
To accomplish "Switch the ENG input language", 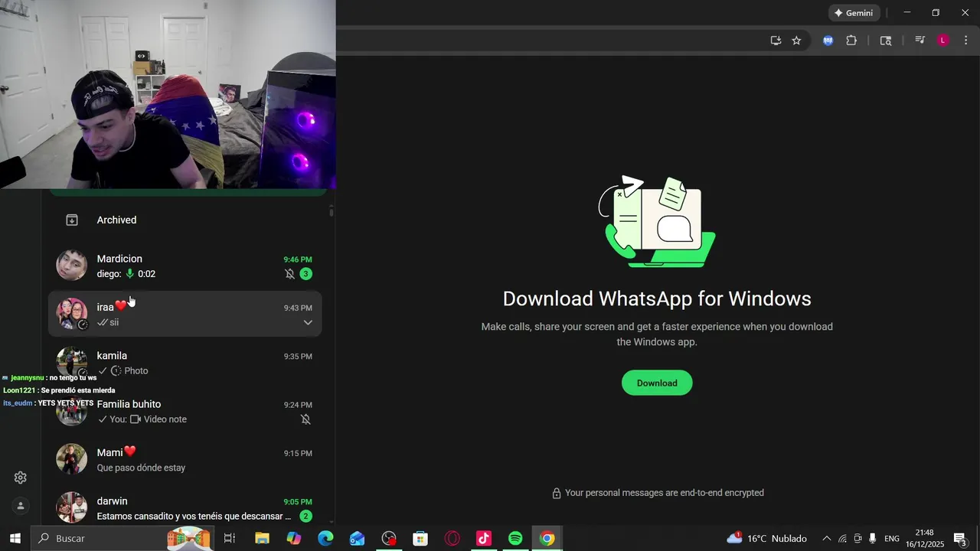I will [x=892, y=539].
